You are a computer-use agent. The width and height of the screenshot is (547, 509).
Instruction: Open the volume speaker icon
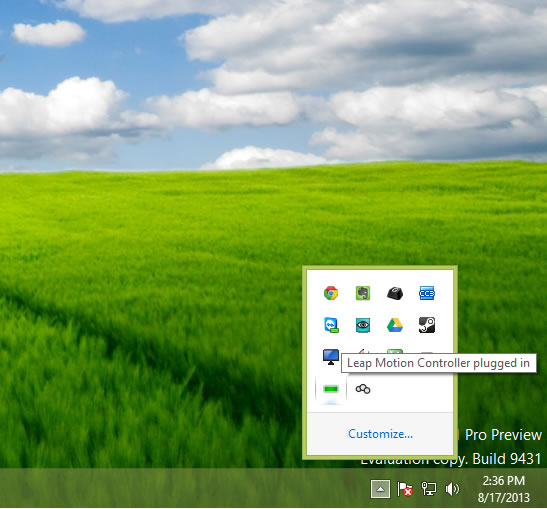pos(452,489)
